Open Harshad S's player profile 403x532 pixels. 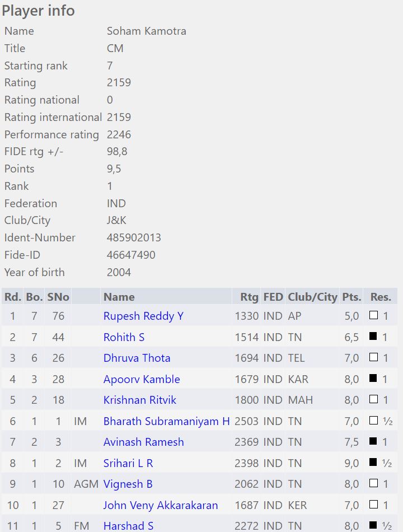point(128,526)
